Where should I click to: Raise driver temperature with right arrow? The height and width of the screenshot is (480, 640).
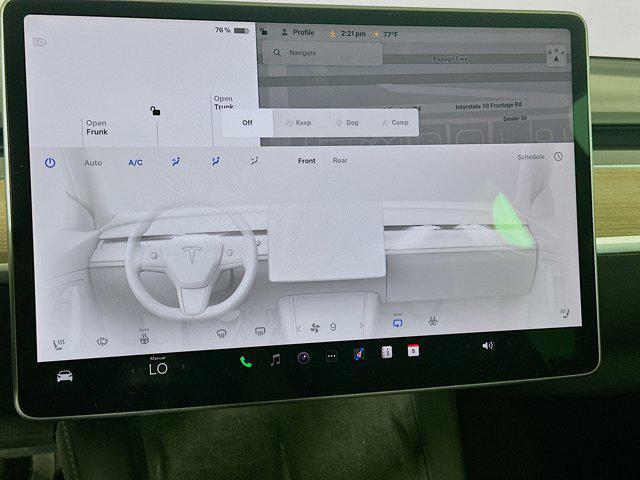coord(182,367)
